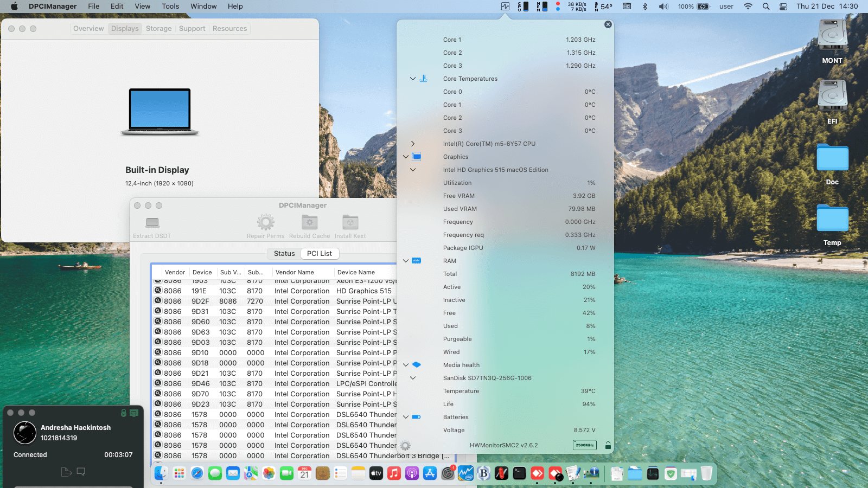The height and width of the screenshot is (488, 868).
Task: Click the file transfer icon in AnyDesk panel
Action: (66, 472)
